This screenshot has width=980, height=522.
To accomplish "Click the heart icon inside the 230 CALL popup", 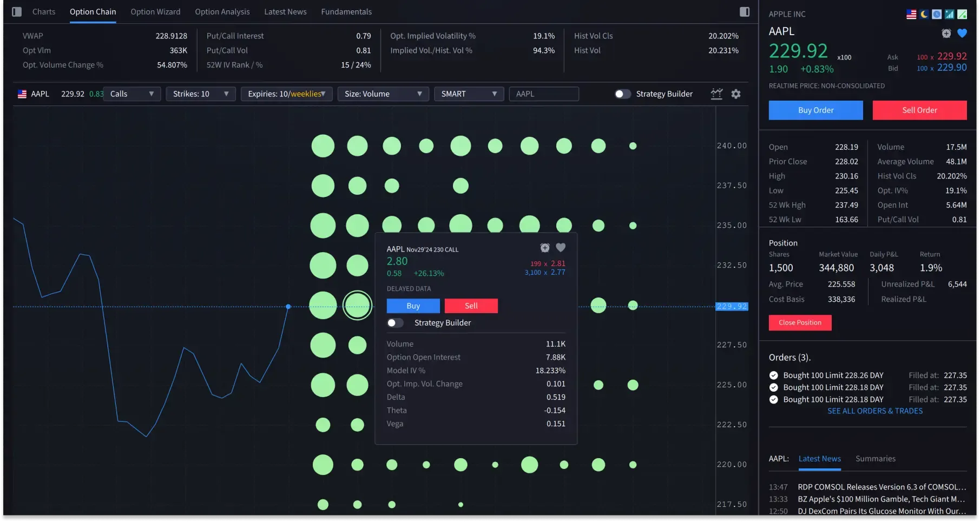I will [x=561, y=248].
